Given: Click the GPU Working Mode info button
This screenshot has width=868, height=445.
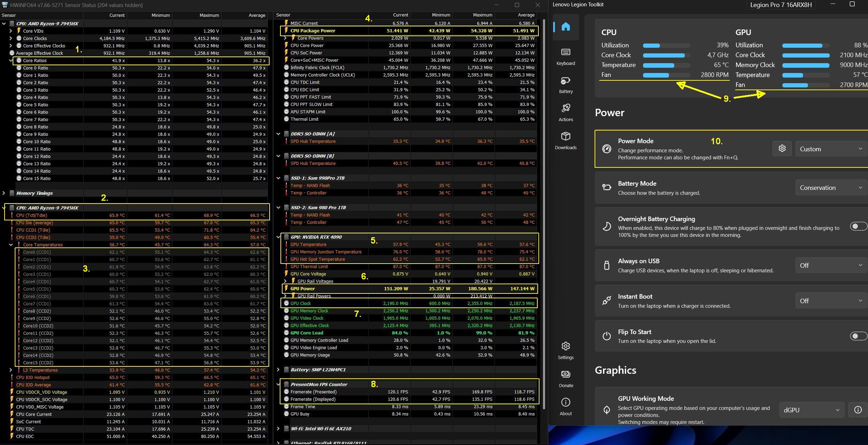Looking at the screenshot, I should (857, 410).
